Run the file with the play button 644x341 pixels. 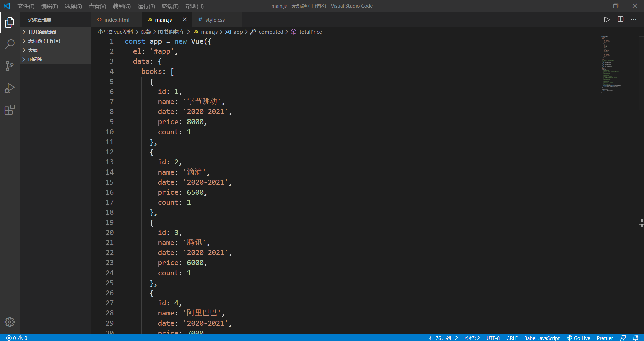[x=607, y=19]
